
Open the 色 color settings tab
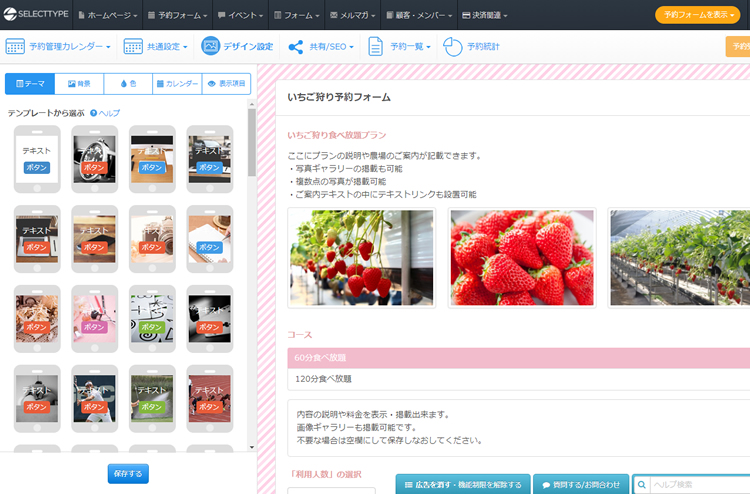(x=128, y=84)
